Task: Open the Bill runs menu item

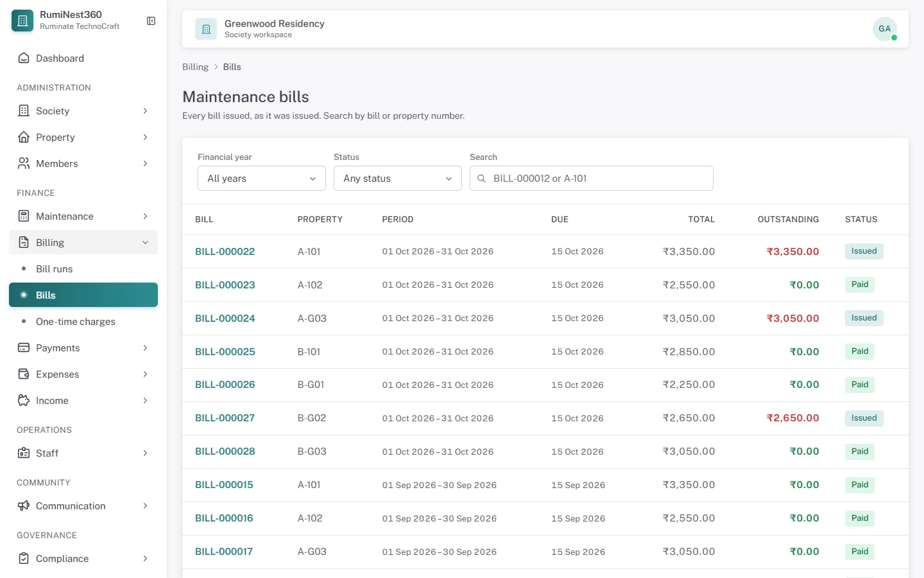Action: click(83, 269)
